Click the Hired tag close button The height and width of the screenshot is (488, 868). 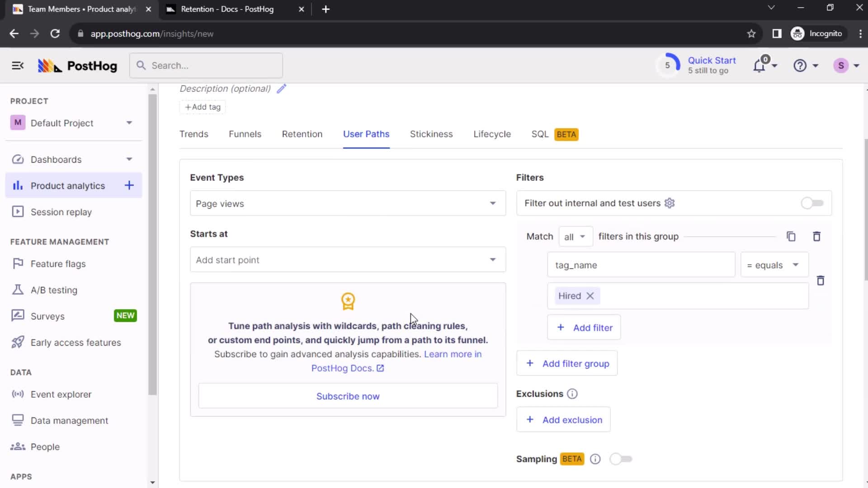coord(591,296)
